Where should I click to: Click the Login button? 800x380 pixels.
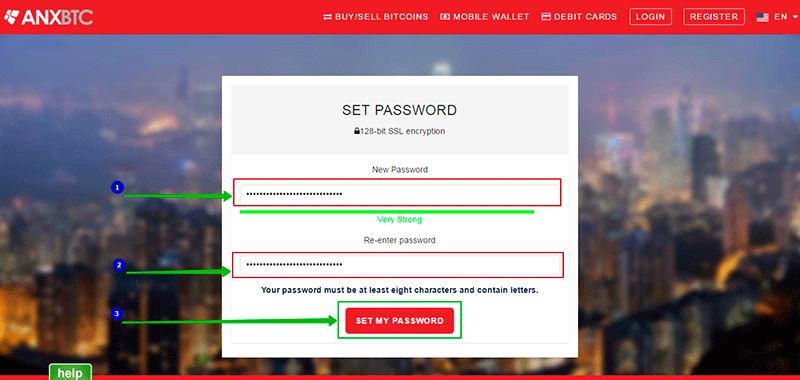[651, 17]
